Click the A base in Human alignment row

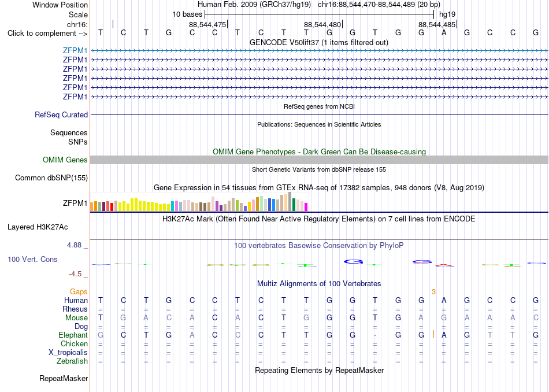point(444,300)
